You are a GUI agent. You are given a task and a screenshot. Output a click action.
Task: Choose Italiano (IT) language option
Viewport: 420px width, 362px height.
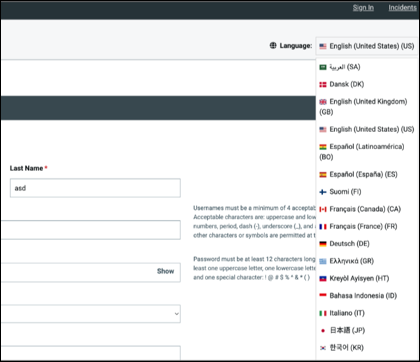coord(366,313)
